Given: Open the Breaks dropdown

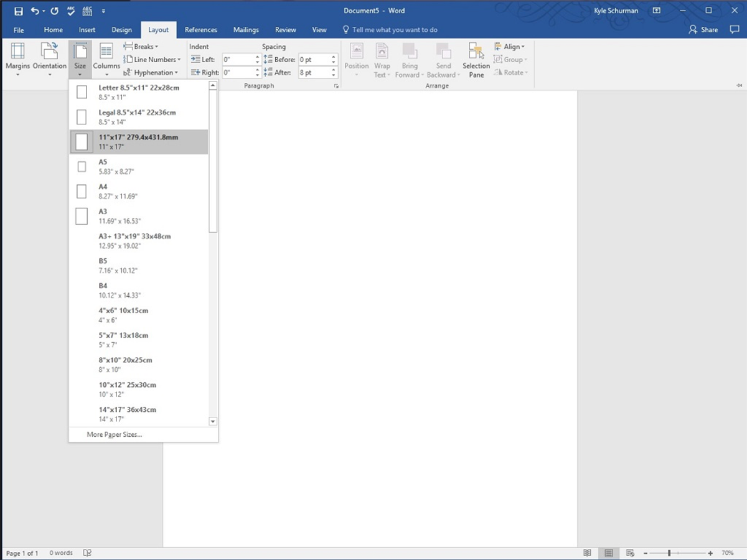Looking at the screenshot, I should 142,46.
